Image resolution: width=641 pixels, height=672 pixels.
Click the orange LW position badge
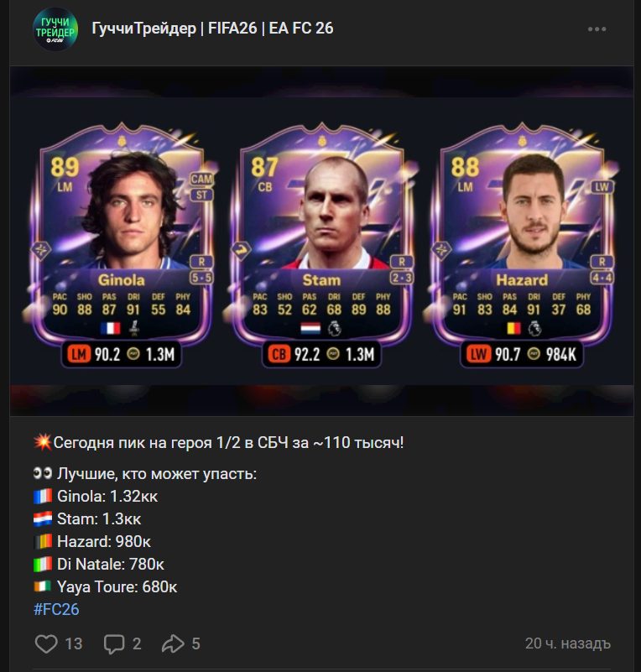(478, 354)
